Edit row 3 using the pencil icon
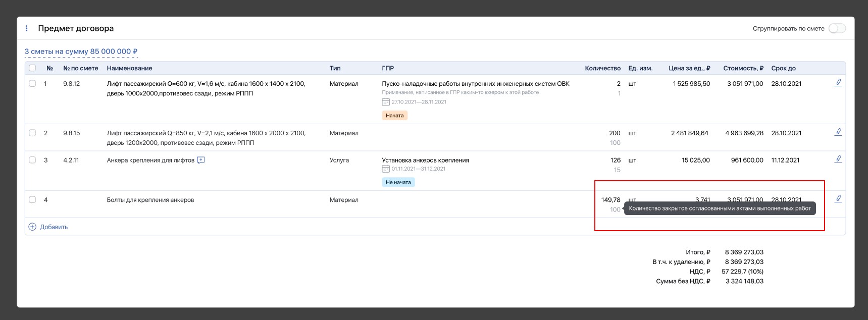Screen dimensions: 868x320 pyautogui.click(x=838, y=159)
